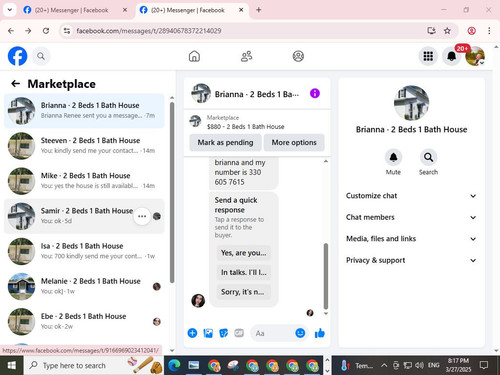
Task: Open the Groups icon in top navigation
Action: coord(298,56)
